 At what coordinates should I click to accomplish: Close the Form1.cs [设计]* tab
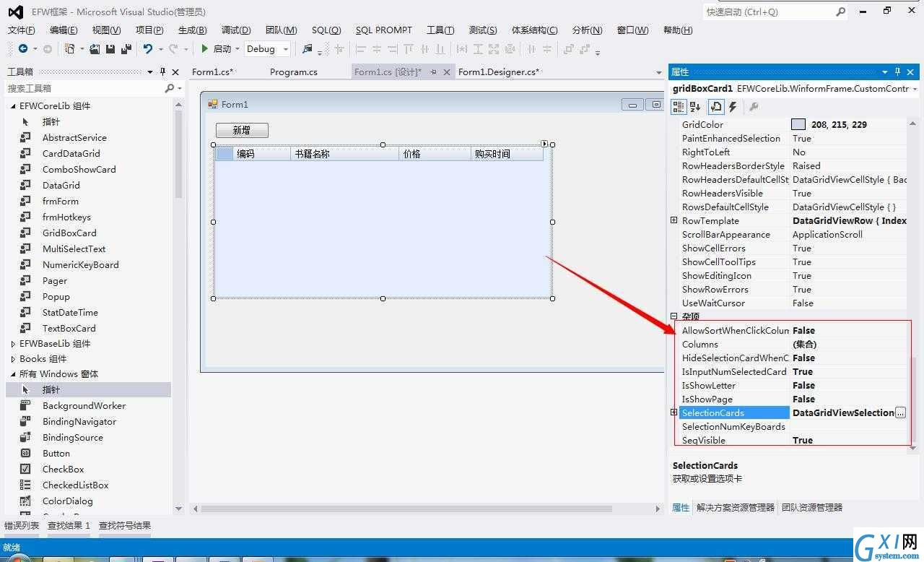447,72
